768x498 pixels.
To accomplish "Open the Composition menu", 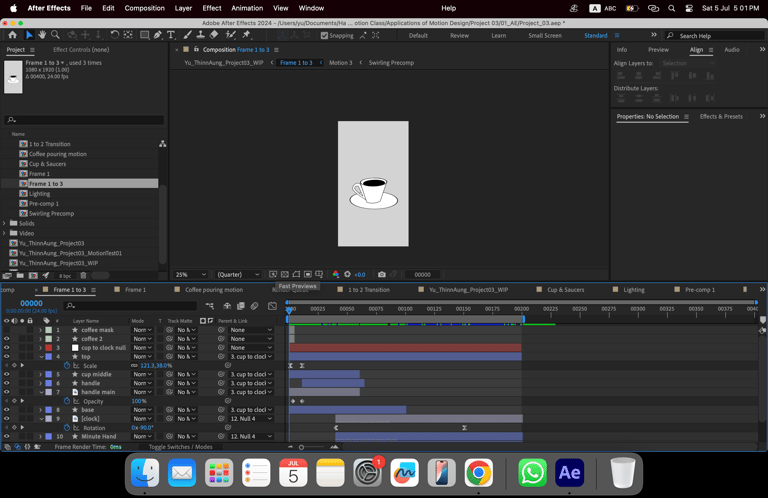I will (144, 8).
